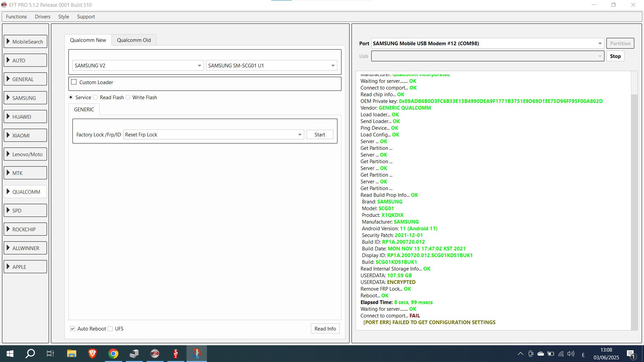This screenshot has width=644, height=362.
Task: Expand the MTK sidebar section
Action: click(x=25, y=173)
